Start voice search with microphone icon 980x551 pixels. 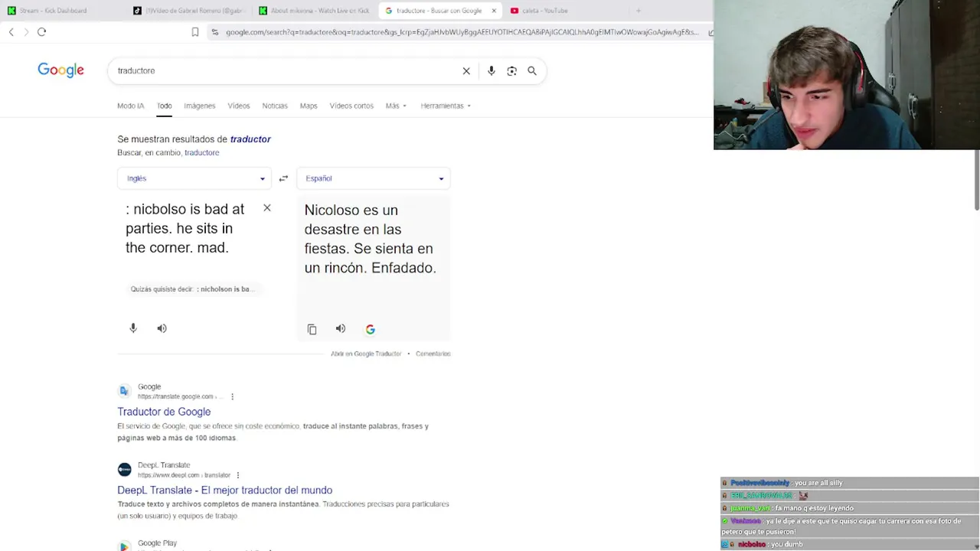(492, 71)
